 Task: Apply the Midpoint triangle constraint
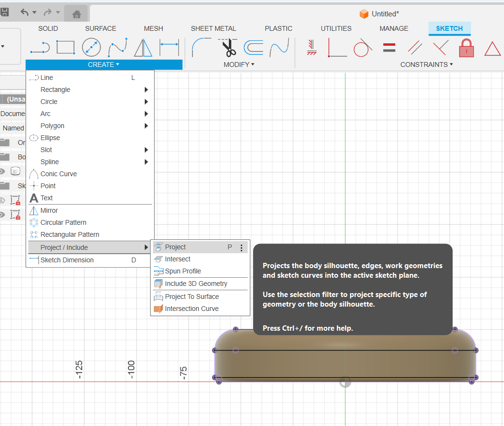(x=492, y=49)
